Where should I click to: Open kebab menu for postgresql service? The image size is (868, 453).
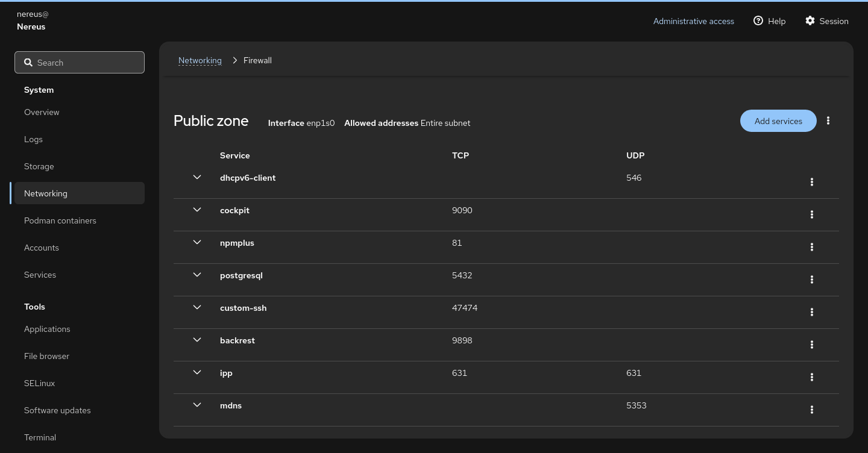click(812, 280)
